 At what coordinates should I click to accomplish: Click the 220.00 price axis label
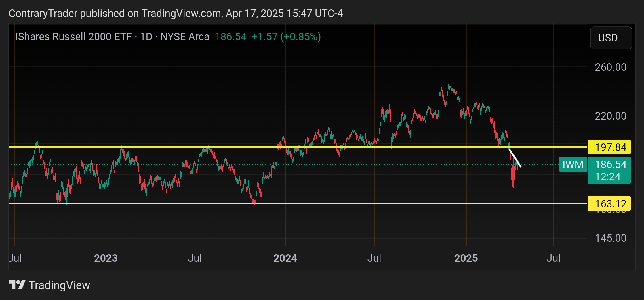(610, 116)
